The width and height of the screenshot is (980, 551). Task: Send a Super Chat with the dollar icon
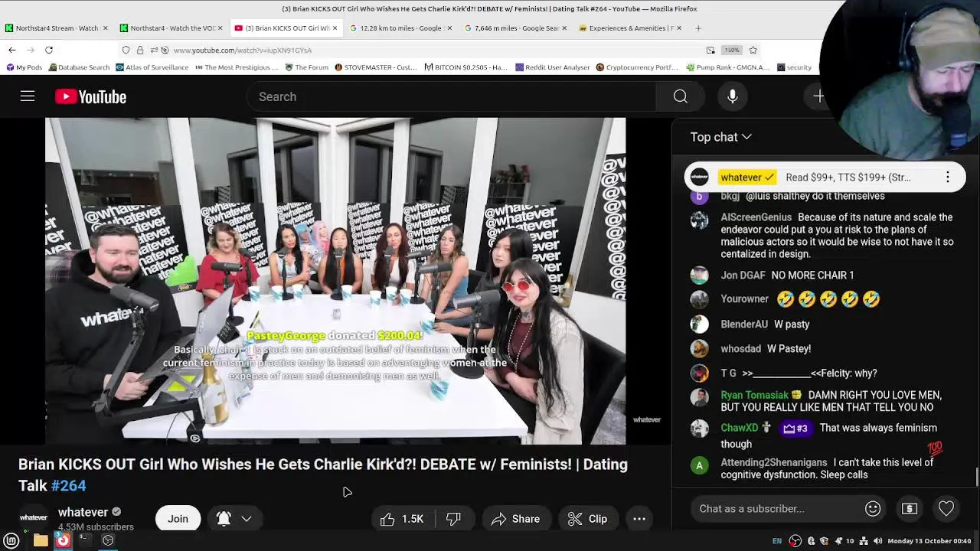[x=910, y=509]
